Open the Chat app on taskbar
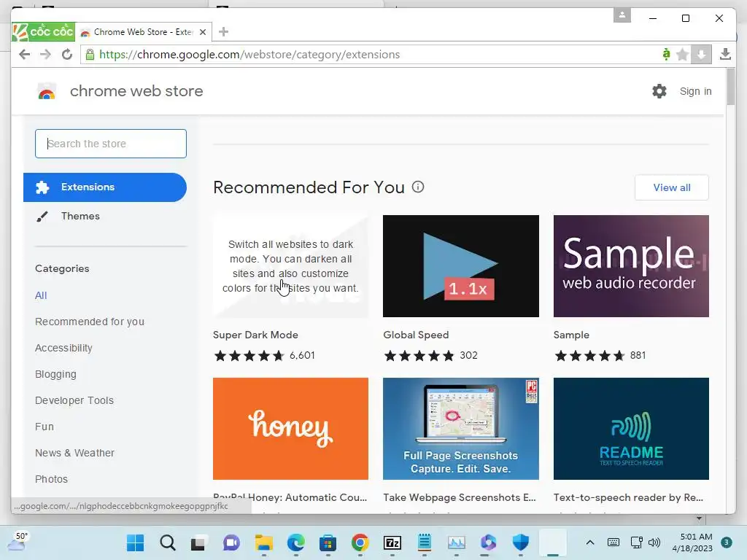Viewport: 747px width, 560px height. [x=231, y=542]
